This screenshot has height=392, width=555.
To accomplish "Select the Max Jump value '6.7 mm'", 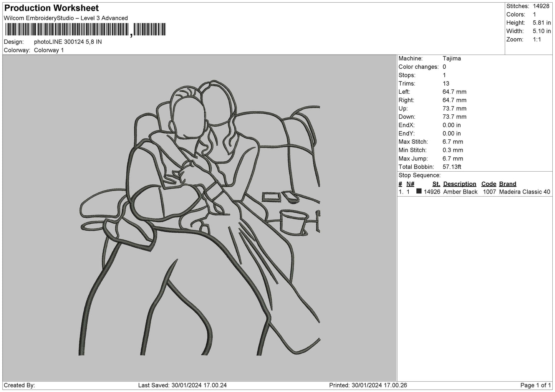I will (453, 159).
